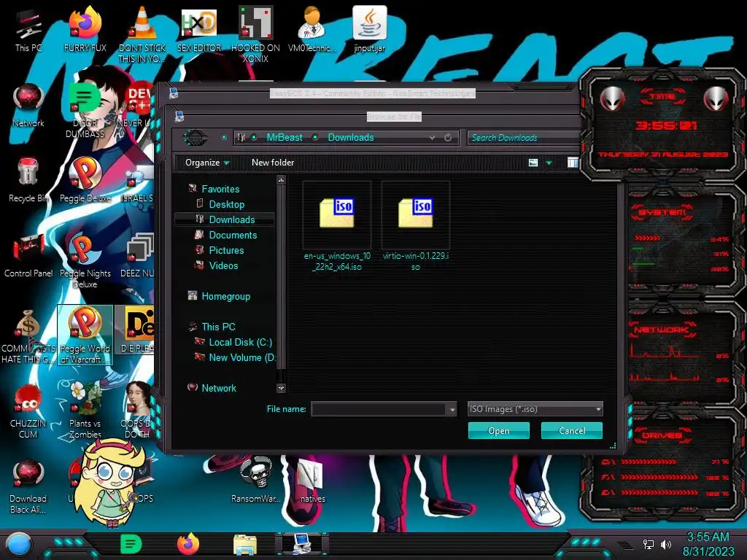Screen dimensions: 747x560
Task: Click the Open button
Action: (x=498, y=430)
